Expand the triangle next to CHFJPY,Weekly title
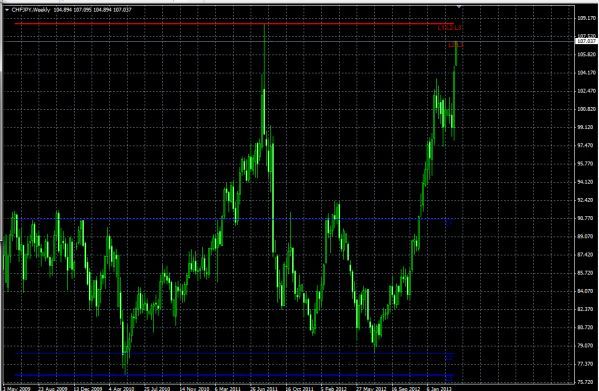 tap(7, 10)
